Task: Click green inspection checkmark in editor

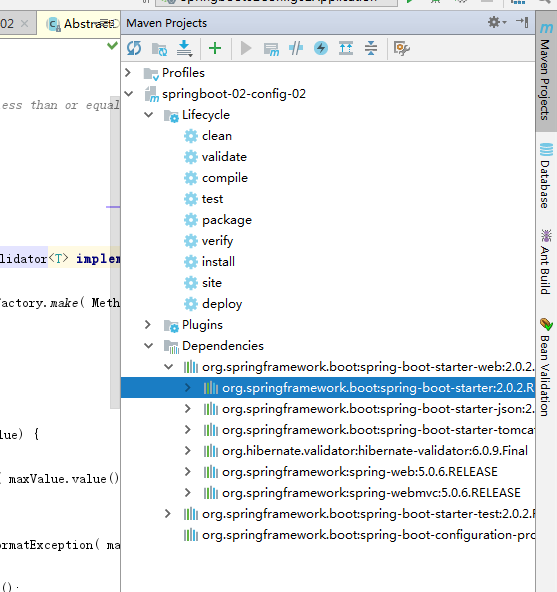Action: (x=112, y=46)
